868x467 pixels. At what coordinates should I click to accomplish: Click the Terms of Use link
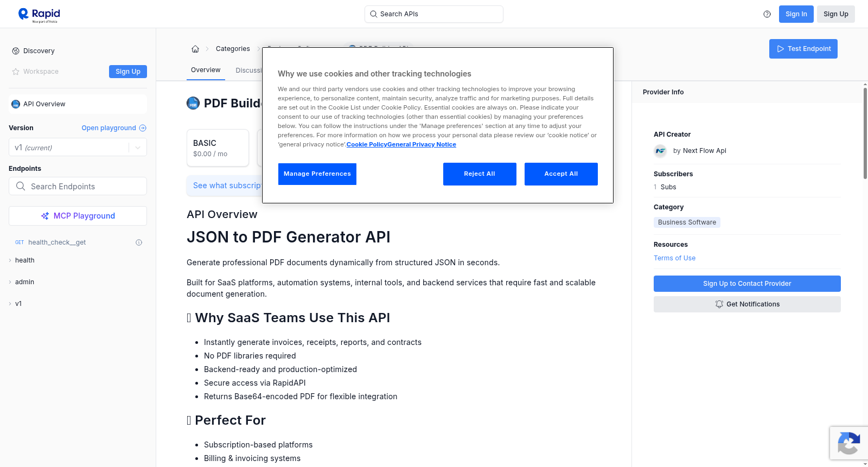[674, 258]
